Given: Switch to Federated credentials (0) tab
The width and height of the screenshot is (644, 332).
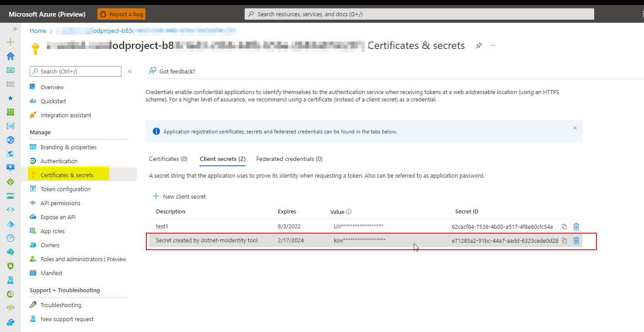Looking at the screenshot, I should click(x=290, y=159).
